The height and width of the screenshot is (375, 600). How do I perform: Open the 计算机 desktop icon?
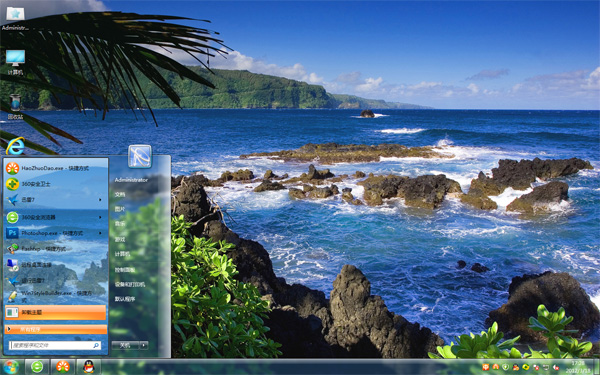pos(15,63)
